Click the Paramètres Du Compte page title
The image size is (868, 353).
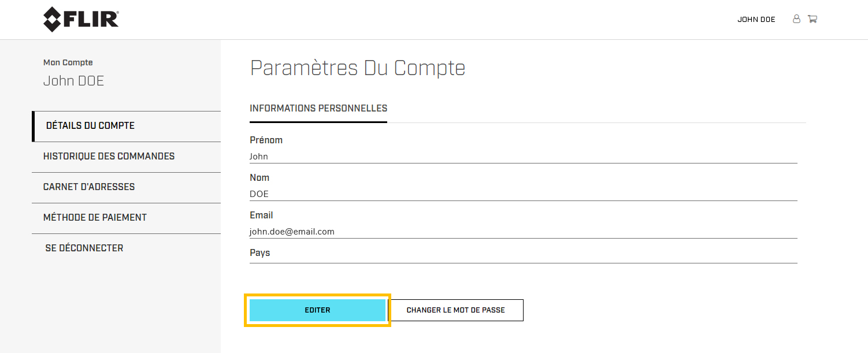[x=357, y=68]
